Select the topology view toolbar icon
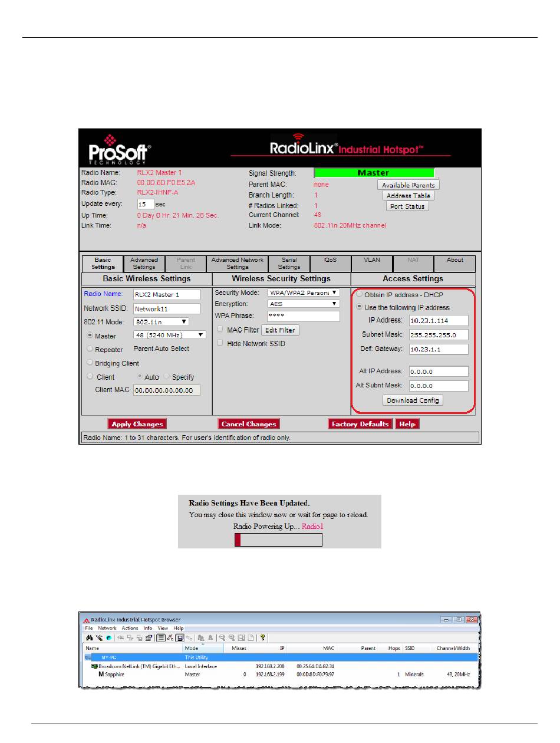 pyautogui.click(x=170, y=637)
